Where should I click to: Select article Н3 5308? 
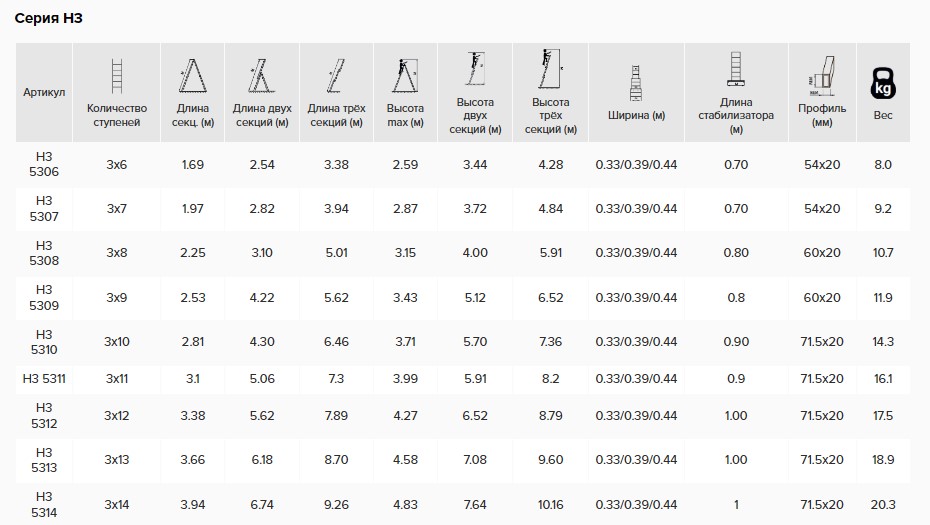[44, 253]
